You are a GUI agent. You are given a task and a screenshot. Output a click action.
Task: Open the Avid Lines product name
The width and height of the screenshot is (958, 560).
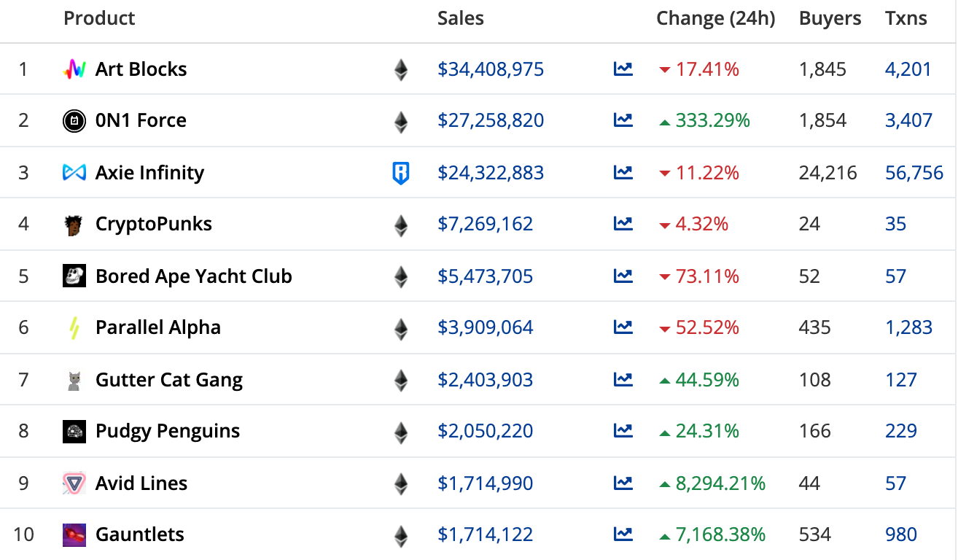[141, 483]
